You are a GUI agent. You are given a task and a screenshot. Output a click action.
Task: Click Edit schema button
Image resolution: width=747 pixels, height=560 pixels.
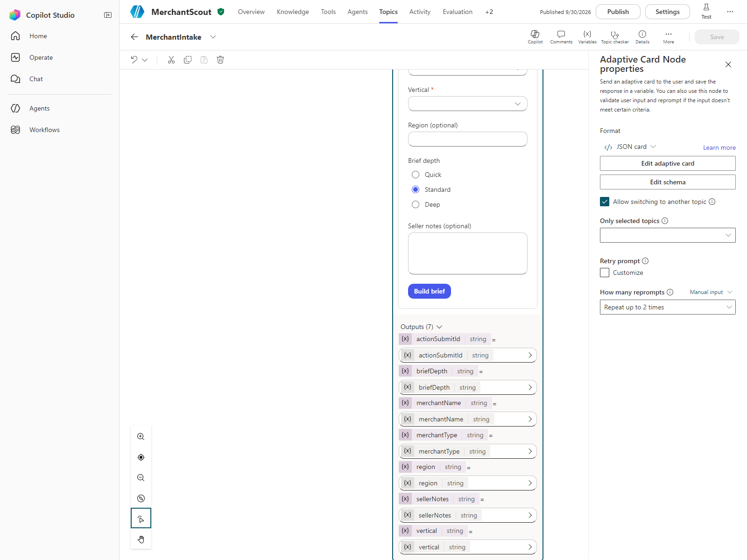tap(668, 182)
